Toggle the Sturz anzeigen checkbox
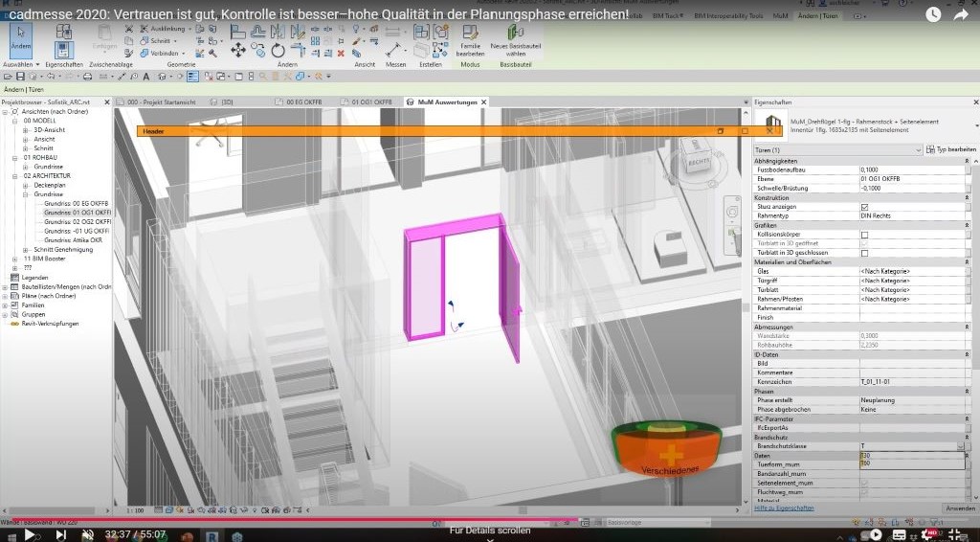 pos(864,207)
